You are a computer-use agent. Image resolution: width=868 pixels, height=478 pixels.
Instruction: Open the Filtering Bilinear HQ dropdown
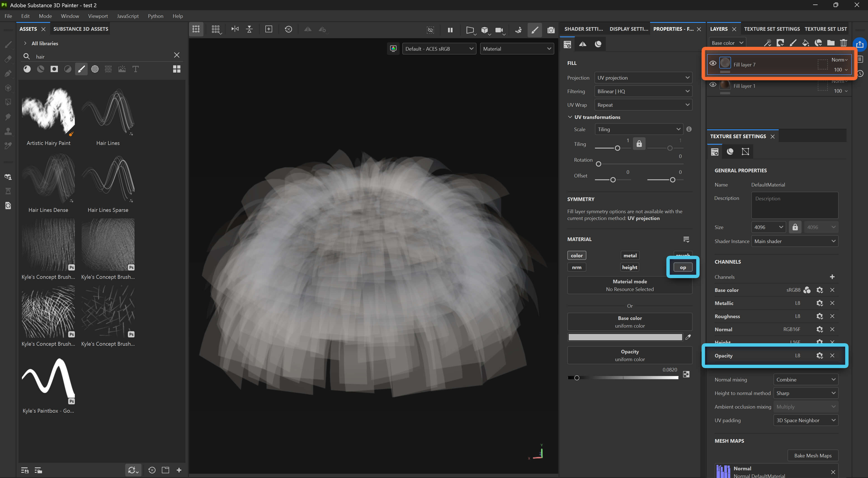click(x=643, y=91)
